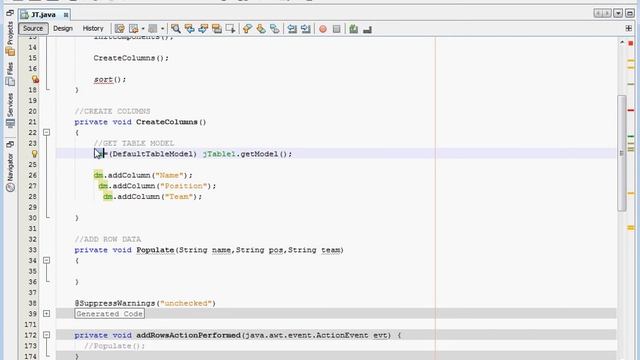
Task: Click jTable1 identifier on line 24
Action: coord(219,154)
